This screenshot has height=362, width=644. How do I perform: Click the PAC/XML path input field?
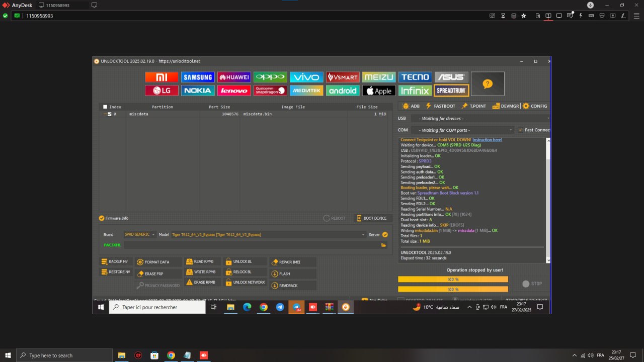click(x=252, y=245)
